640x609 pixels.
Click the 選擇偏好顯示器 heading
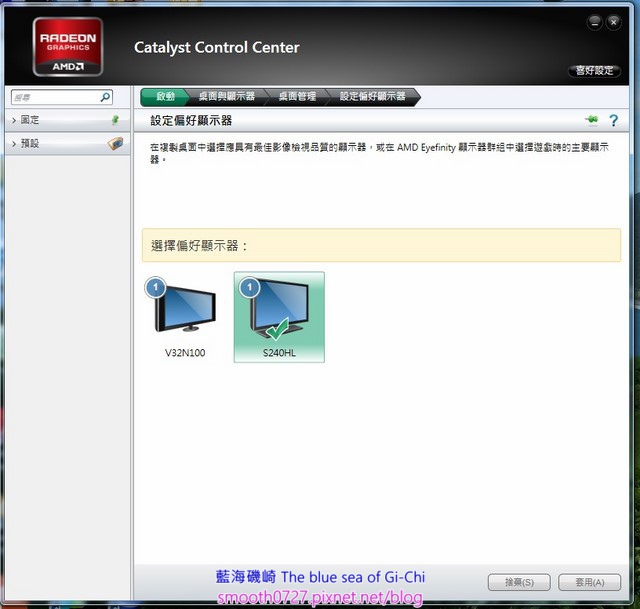click(x=199, y=246)
